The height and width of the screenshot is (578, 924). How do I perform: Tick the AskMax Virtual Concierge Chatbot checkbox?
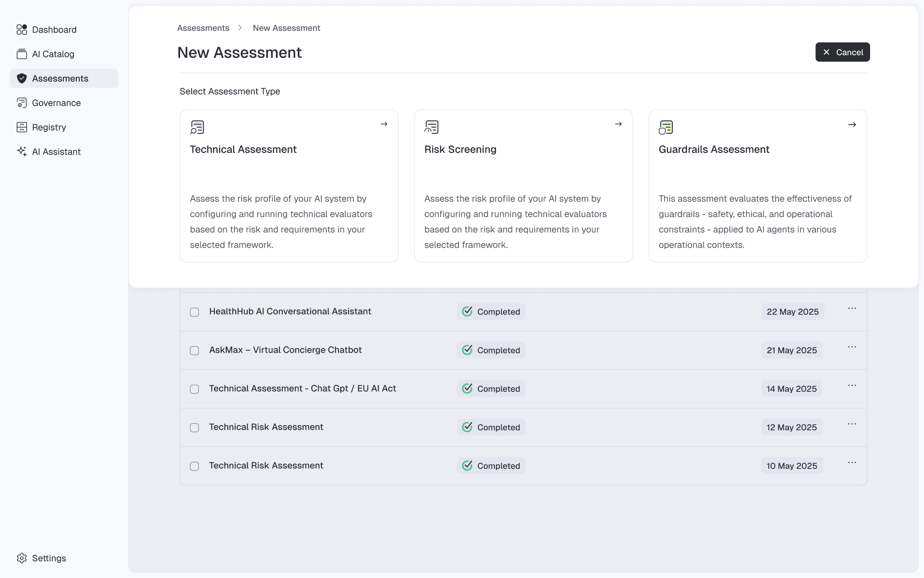click(x=195, y=351)
